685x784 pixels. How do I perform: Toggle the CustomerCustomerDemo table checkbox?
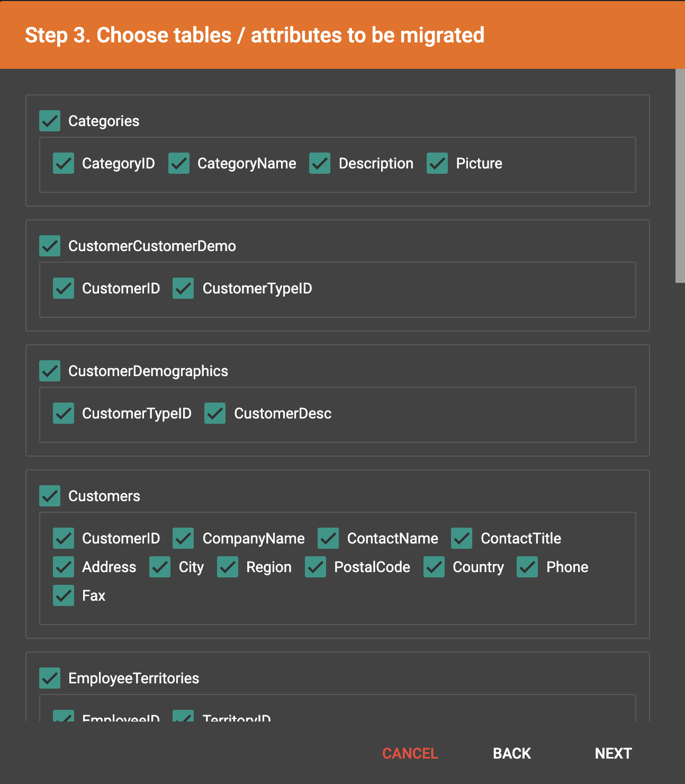tap(50, 246)
